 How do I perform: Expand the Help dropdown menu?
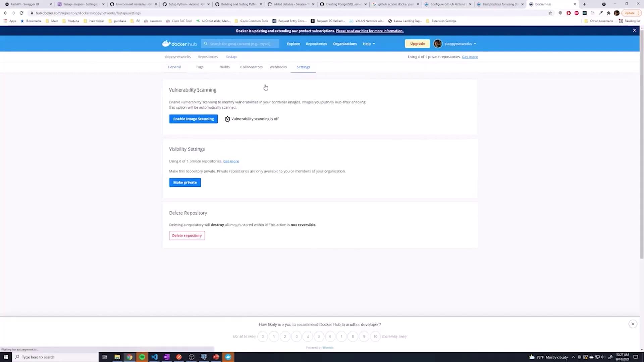[x=369, y=44]
